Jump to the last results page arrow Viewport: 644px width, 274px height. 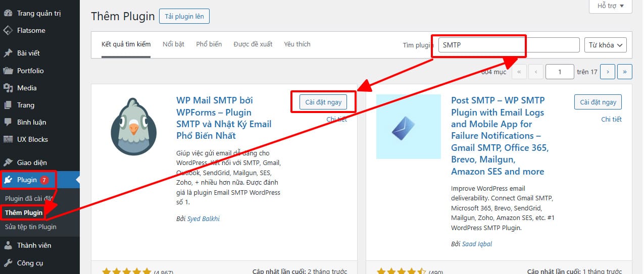pyautogui.click(x=625, y=72)
